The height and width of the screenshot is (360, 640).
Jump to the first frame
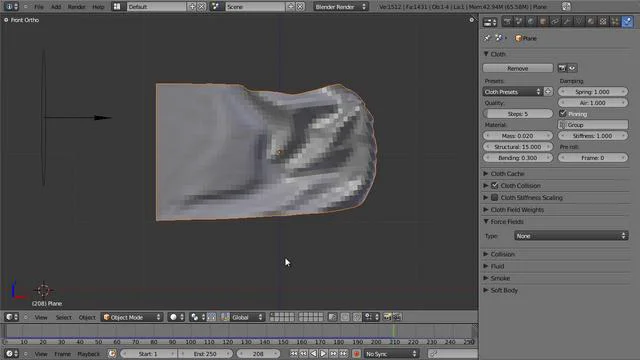tap(293, 354)
